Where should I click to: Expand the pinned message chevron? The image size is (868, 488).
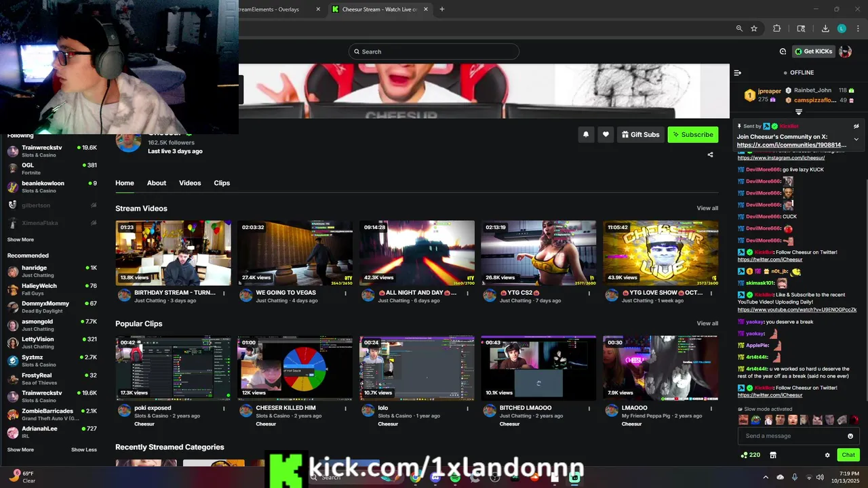click(x=856, y=140)
